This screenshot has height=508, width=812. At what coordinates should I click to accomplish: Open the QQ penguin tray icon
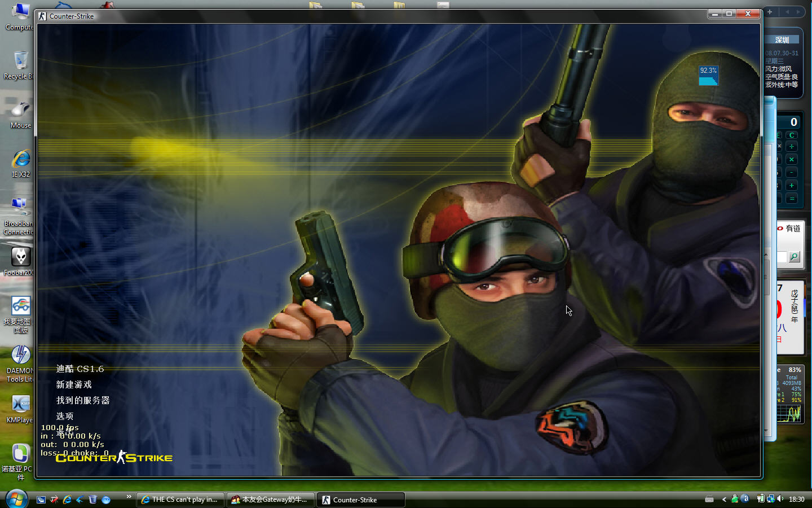click(x=735, y=499)
